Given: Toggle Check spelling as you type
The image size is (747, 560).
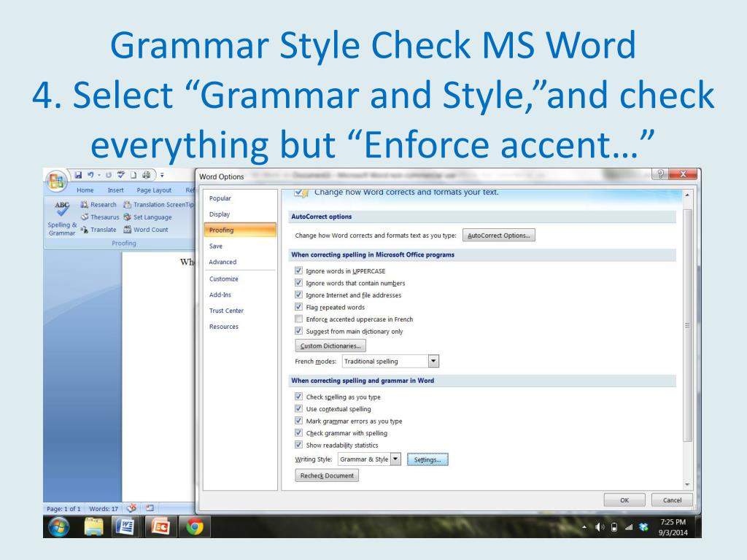Looking at the screenshot, I should tap(298, 396).
